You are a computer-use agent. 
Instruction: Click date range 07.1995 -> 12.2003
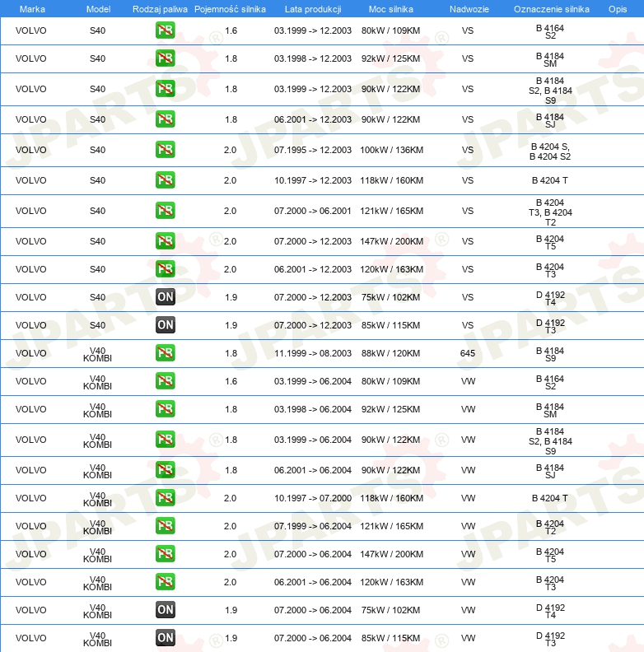click(312, 150)
